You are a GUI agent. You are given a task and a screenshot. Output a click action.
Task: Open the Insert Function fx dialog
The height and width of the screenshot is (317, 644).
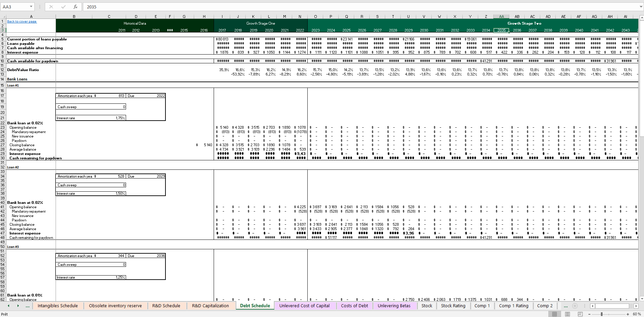75,7
